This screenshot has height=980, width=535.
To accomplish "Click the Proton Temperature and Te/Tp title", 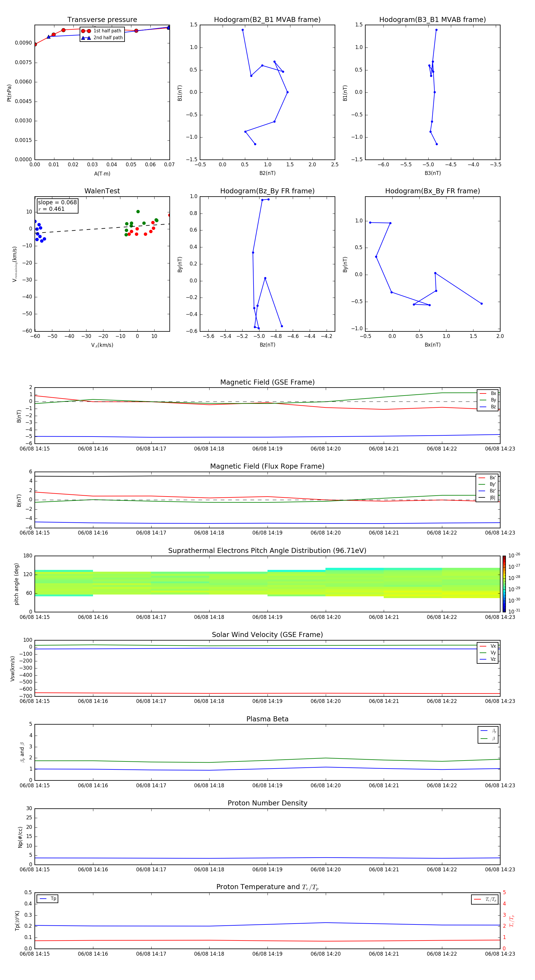I will click(x=267, y=887).
